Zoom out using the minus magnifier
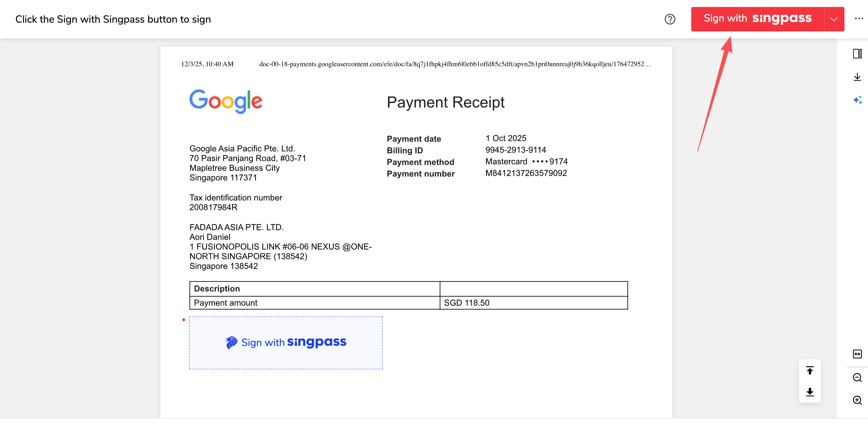The height and width of the screenshot is (426, 868). (857, 377)
